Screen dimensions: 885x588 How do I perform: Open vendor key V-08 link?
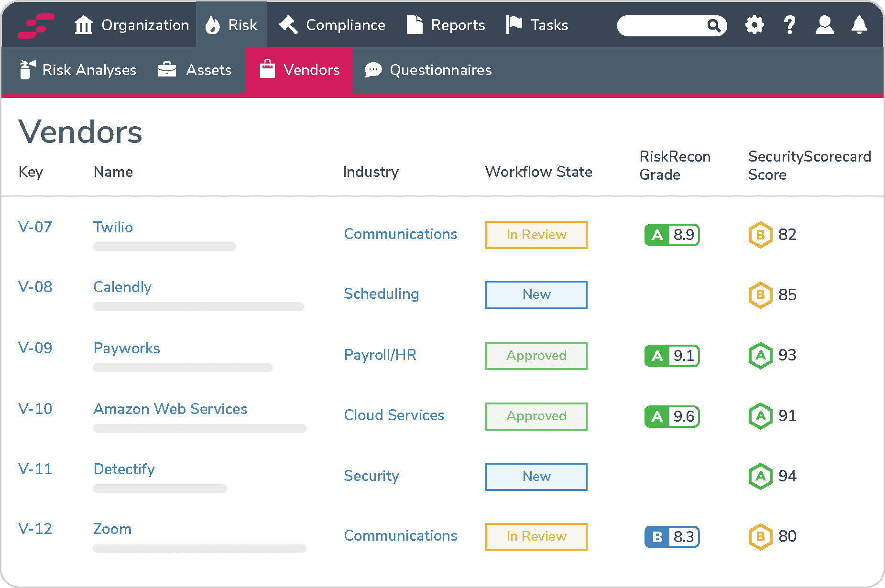coord(35,287)
